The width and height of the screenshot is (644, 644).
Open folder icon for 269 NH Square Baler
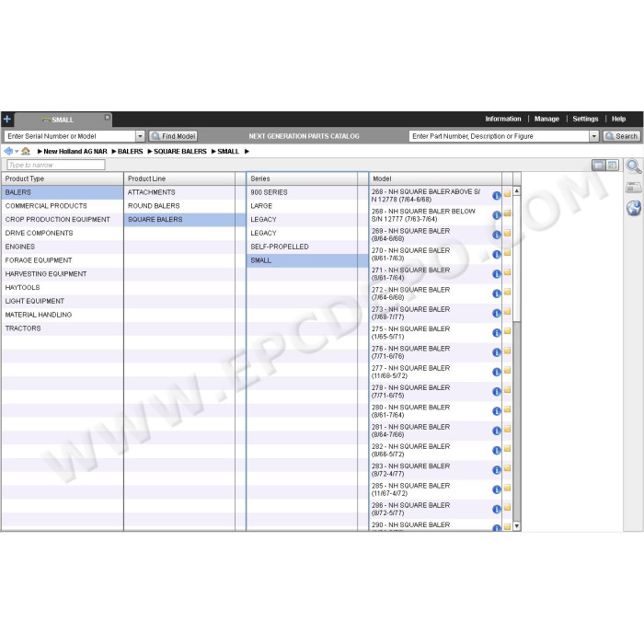coord(507,234)
